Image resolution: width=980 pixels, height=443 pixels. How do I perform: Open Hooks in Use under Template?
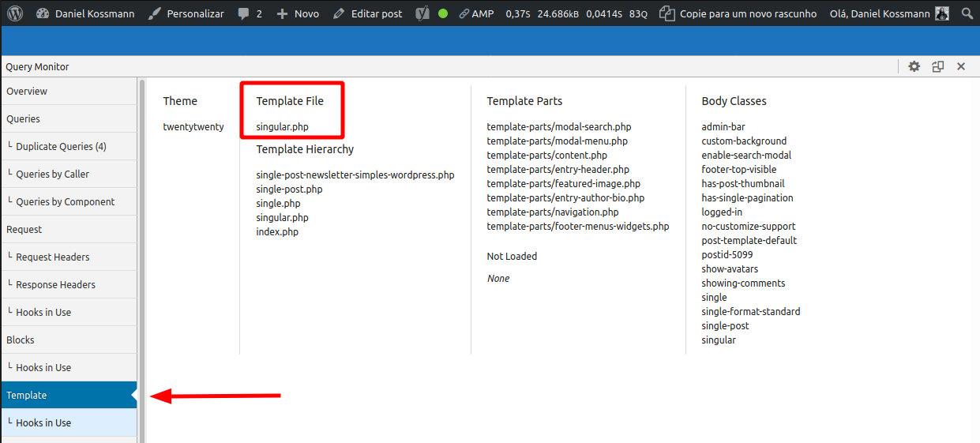tap(68, 423)
